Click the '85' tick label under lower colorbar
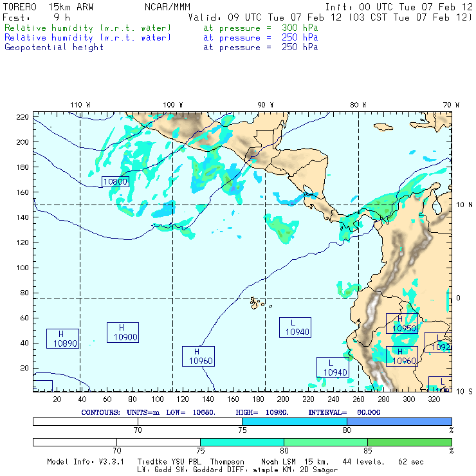The width and height of the screenshot is (476, 476). (x=368, y=450)
